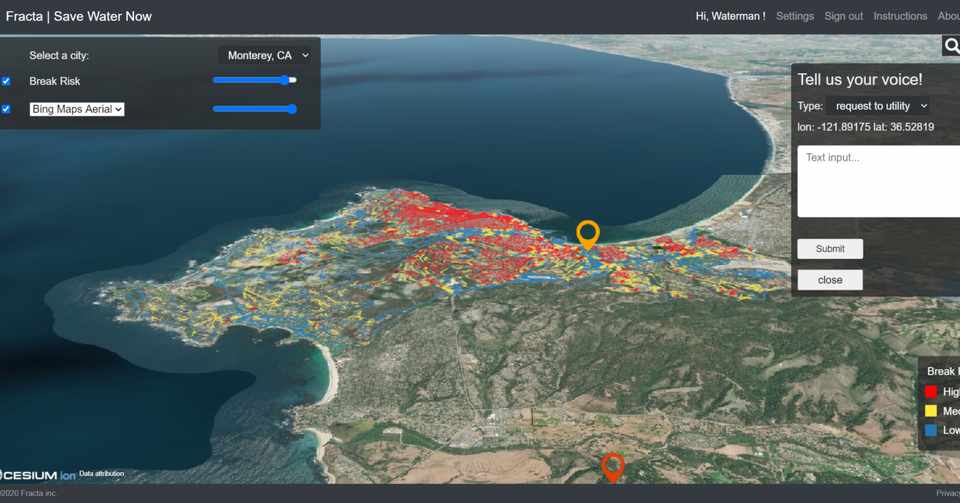The width and height of the screenshot is (960, 503).
Task: Open Settings in the top navigation
Action: (x=795, y=17)
